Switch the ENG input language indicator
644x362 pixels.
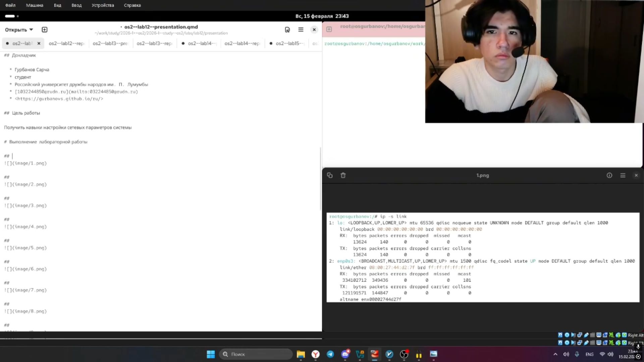tap(589, 354)
